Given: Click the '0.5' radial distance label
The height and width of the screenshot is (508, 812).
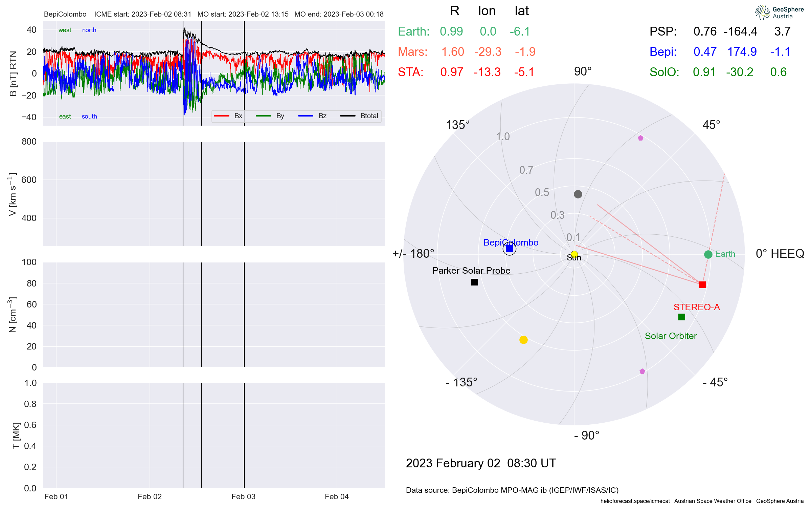Looking at the screenshot, I should (x=542, y=192).
